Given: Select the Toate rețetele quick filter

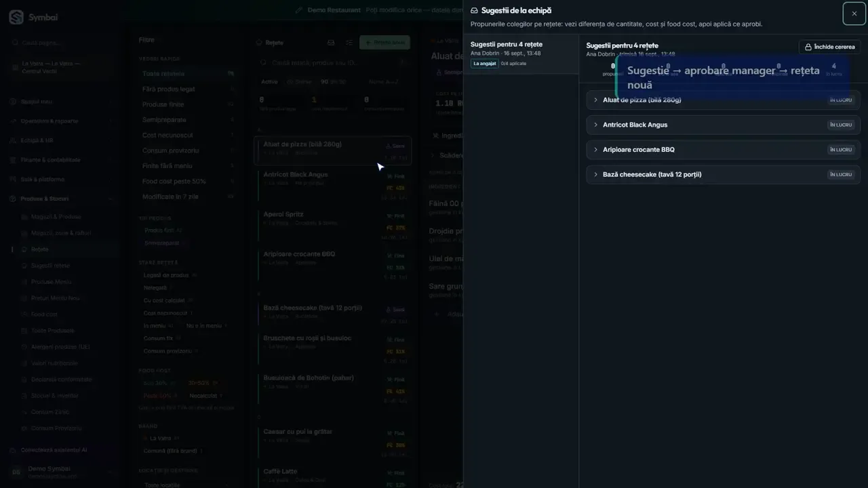Looking at the screenshot, I should (186, 73).
